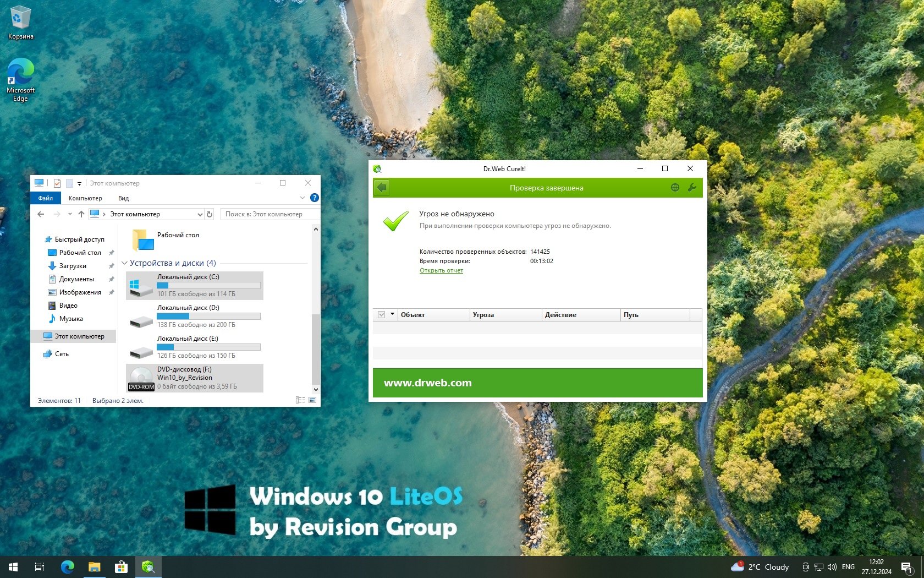The image size is (924, 578).
Task: Click the 'Поиск в: Этот компьютер' search field
Action: tap(269, 214)
